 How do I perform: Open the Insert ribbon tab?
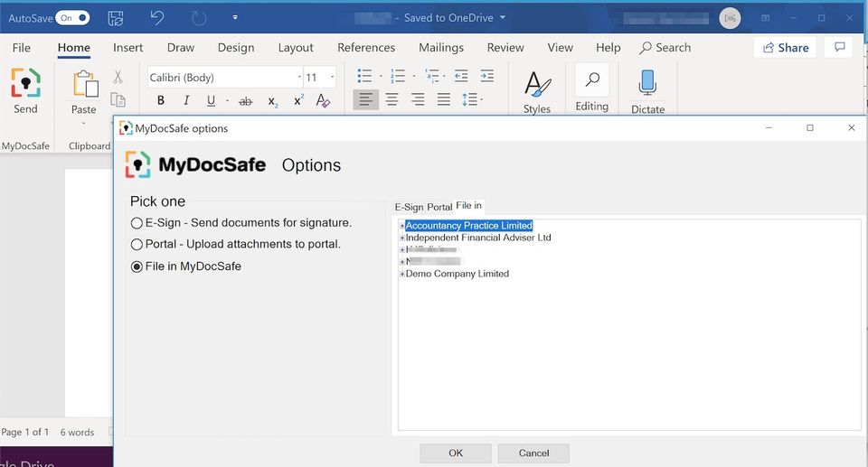pos(127,48)
